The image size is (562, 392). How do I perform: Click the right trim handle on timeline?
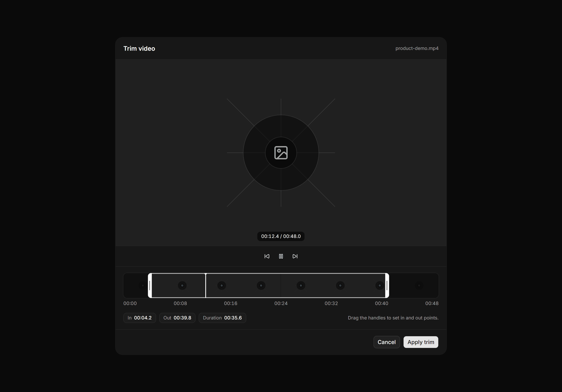(x=387, y=285)
